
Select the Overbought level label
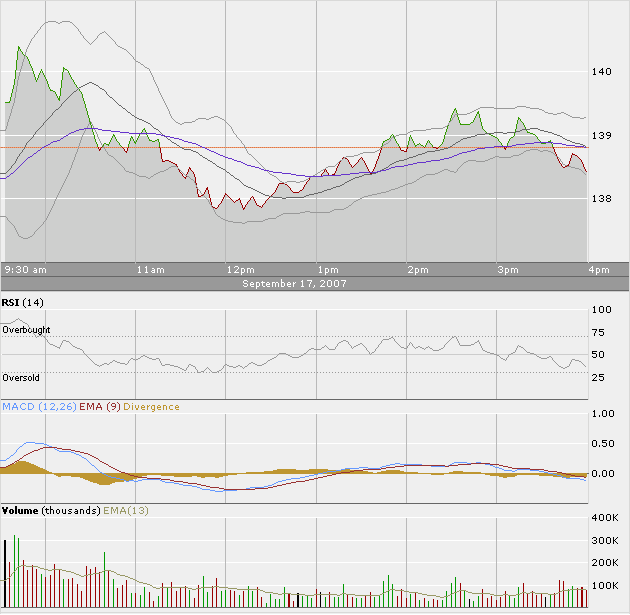(25, 329)
